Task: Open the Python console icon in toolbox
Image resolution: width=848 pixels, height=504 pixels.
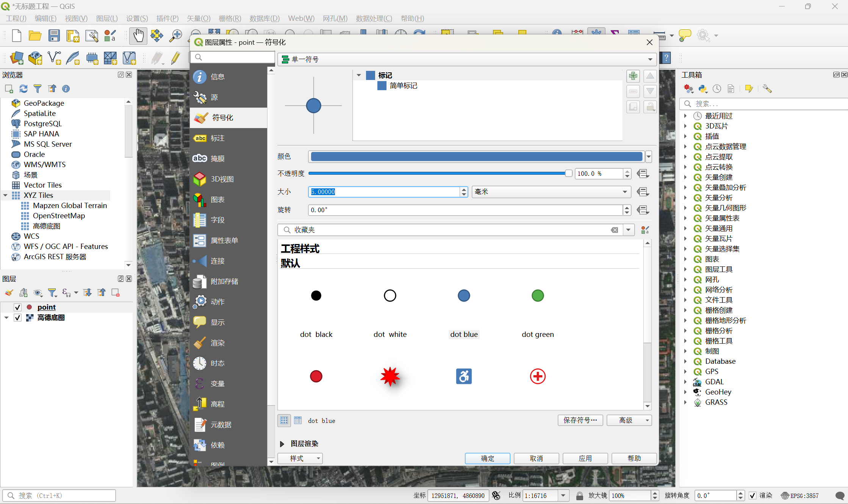Action: click(703, 89)
